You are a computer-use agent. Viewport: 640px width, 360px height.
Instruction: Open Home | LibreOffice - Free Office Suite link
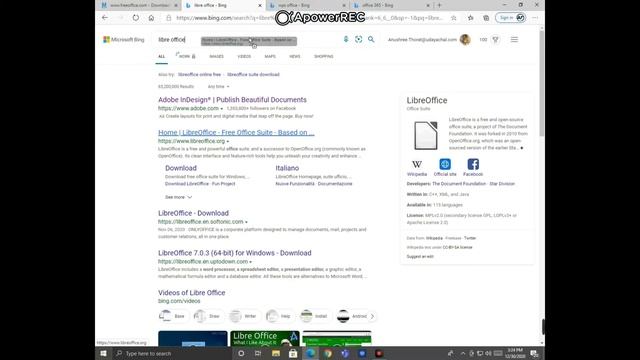pyautogui.click(x=236, y=132)
